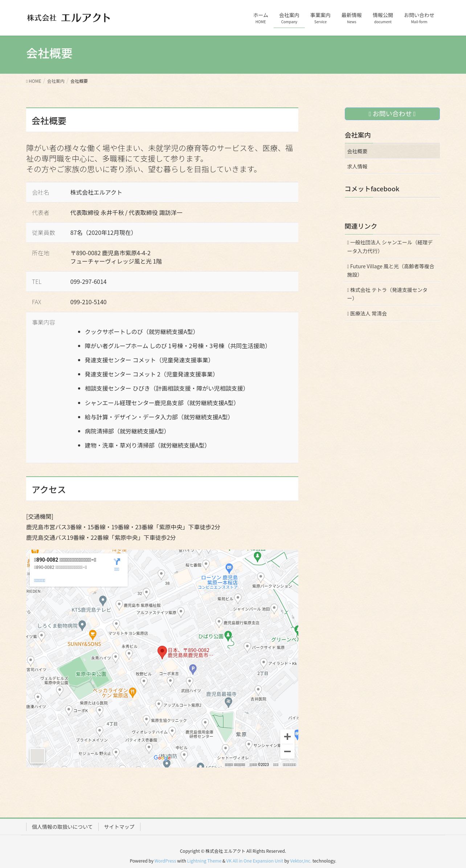This screenshot has width=466, height=868.
Task: Click the 鹿児島最福寺 temple marker
Action: (228, 702)
